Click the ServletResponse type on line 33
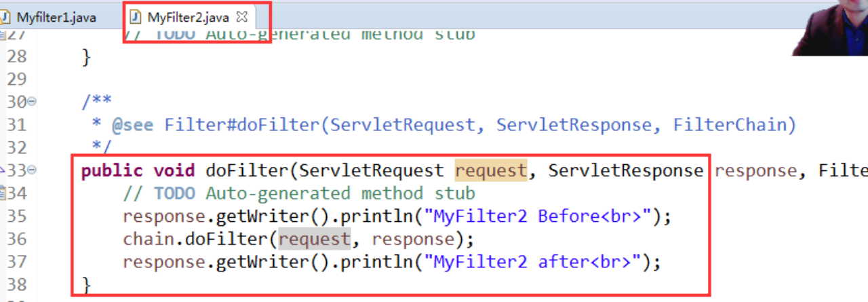Viewport: 868px width, 302px height. (x=626, y=170)
